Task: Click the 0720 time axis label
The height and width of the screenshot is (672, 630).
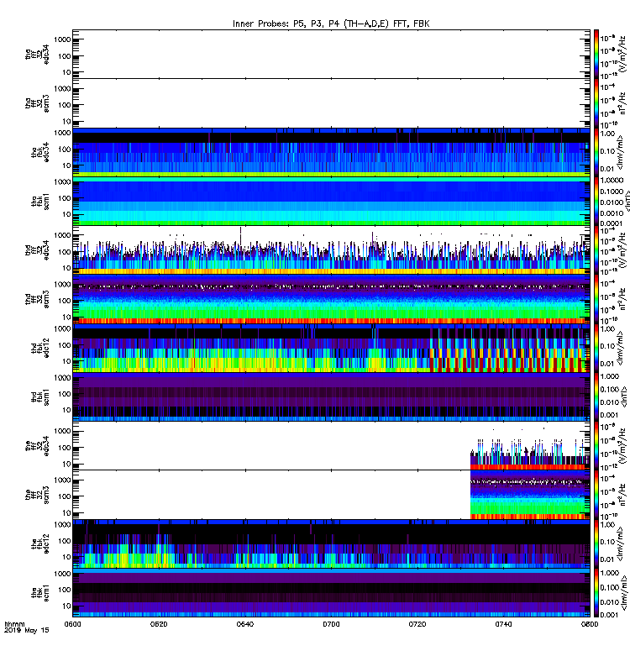Action: pyautogui.click(x=417, y=624)
